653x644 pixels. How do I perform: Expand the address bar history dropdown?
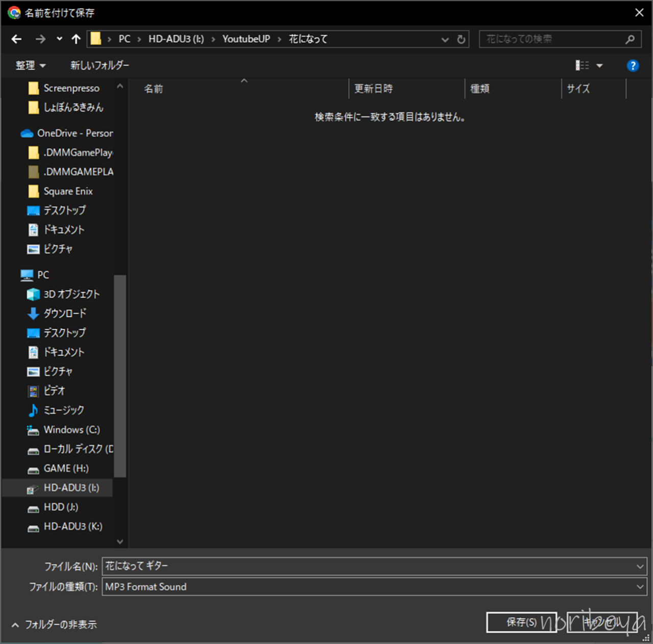tap(445, 40)
